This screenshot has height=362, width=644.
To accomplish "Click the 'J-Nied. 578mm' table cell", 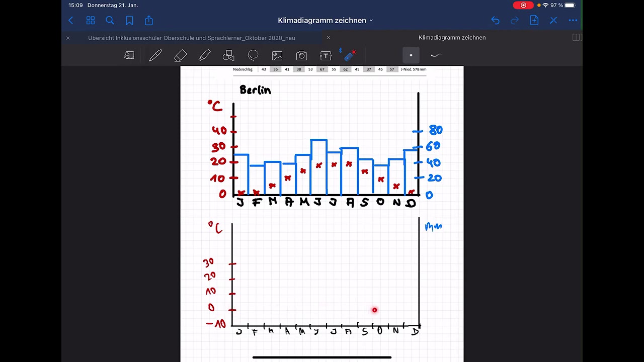I will (x=414, y=69).
